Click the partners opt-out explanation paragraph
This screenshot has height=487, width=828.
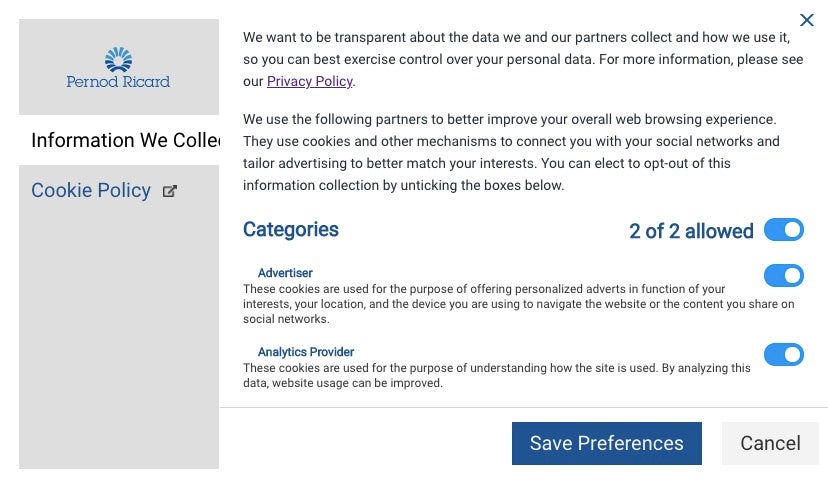511,152
